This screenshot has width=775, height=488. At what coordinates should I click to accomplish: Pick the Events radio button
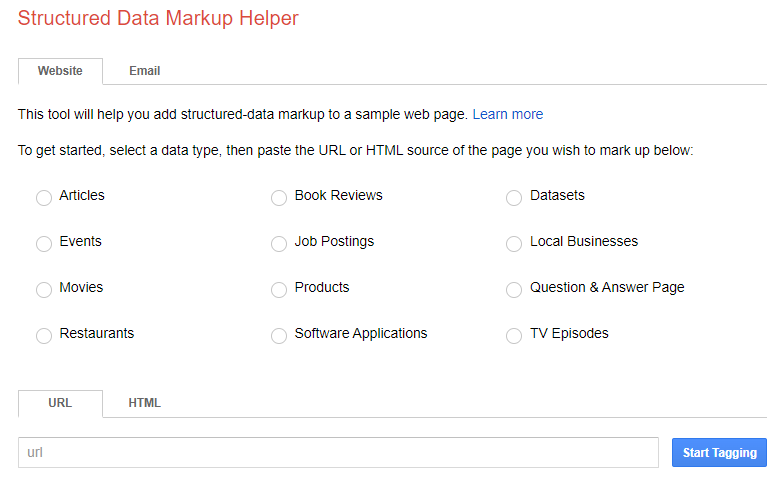pos(44,244)
